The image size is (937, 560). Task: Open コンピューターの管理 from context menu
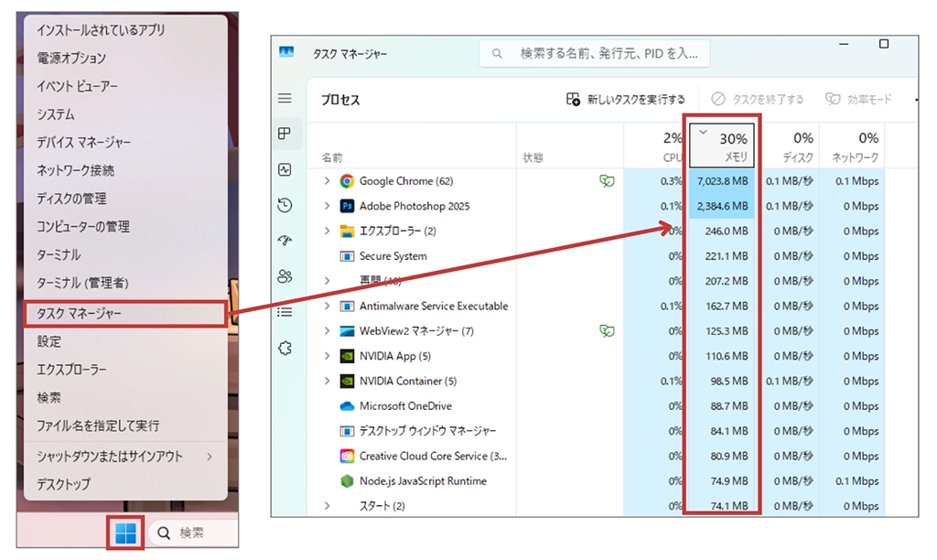(125, 227)
